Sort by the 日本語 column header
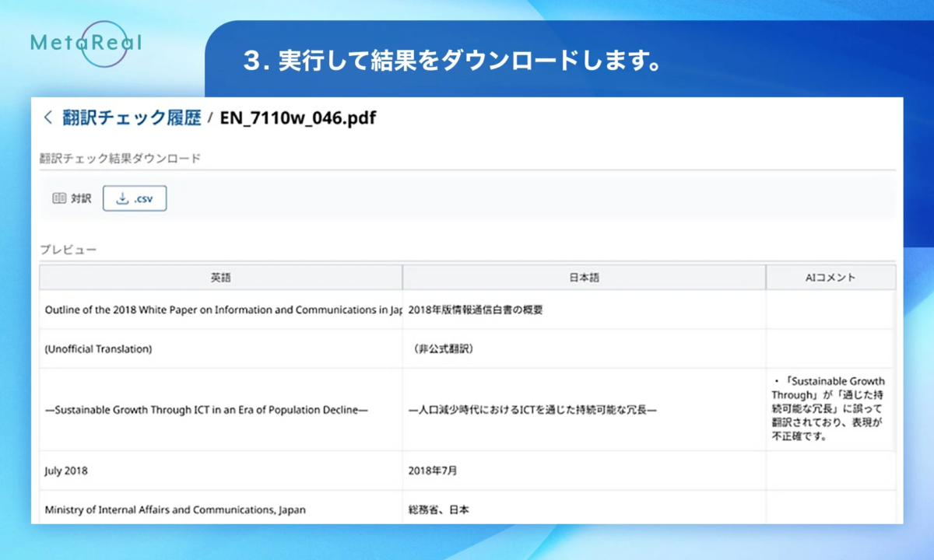 584,277
